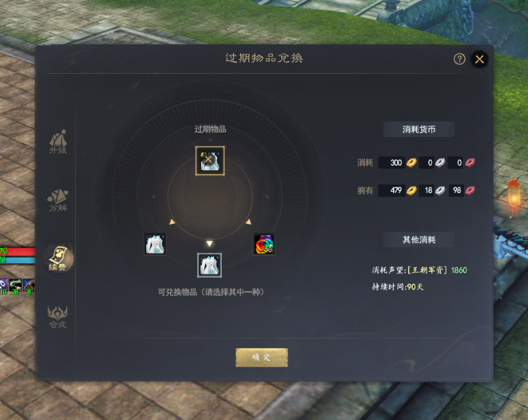Viewport: 528px width, 420px height.
Task: Click the white downward arrow marker
Action: 210,244
